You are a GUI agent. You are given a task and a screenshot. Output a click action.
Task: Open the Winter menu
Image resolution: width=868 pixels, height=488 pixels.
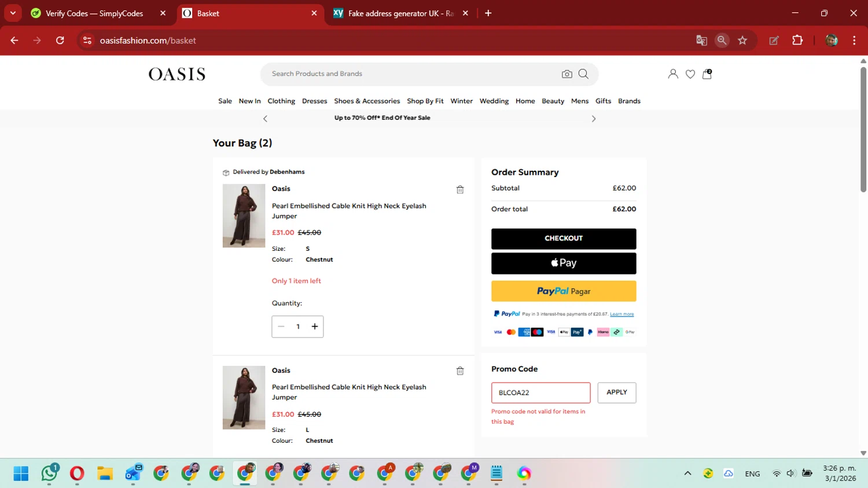pyautogui.click(x=462, y=101)
